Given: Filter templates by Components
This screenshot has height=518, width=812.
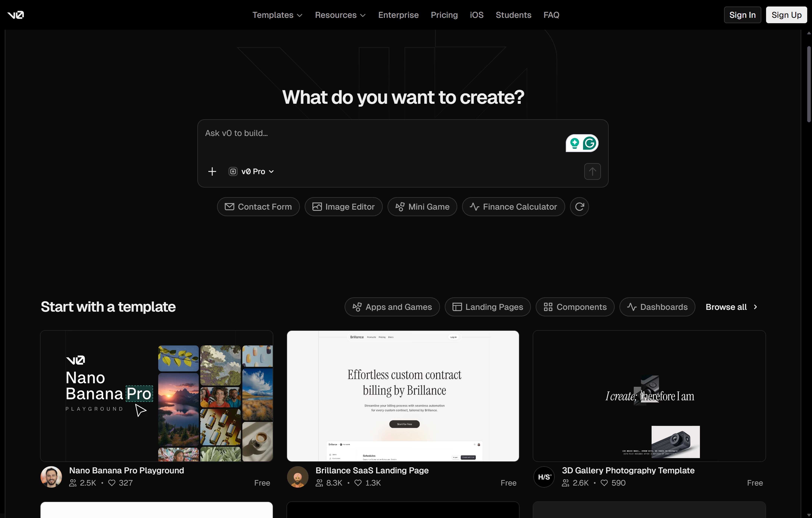Looking at the screenshot, I should [575, 307].
